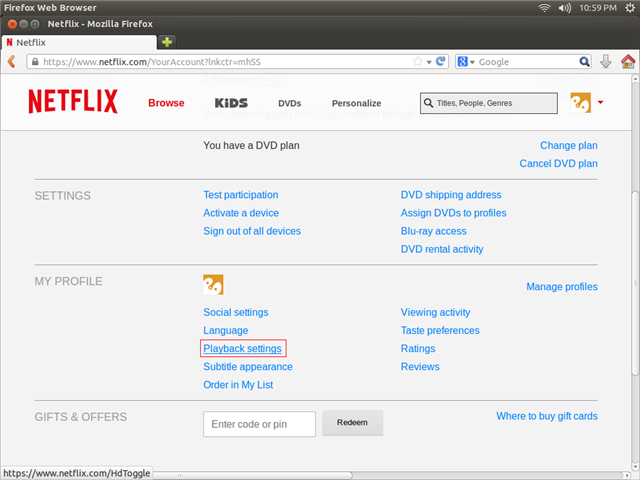Click the MY PROFILE section heading

click(68, 281)
